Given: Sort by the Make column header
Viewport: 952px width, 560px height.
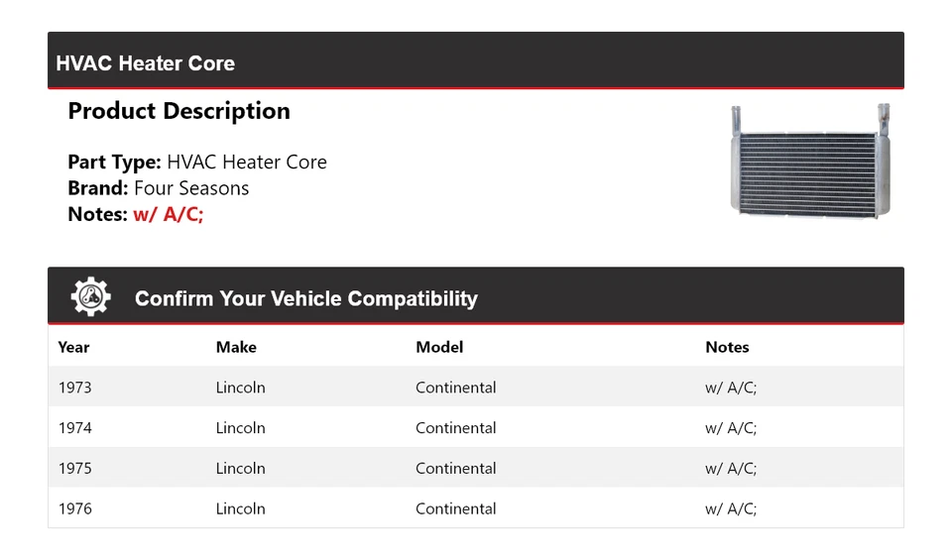Looking at the screenshot, I should (236, 347).
